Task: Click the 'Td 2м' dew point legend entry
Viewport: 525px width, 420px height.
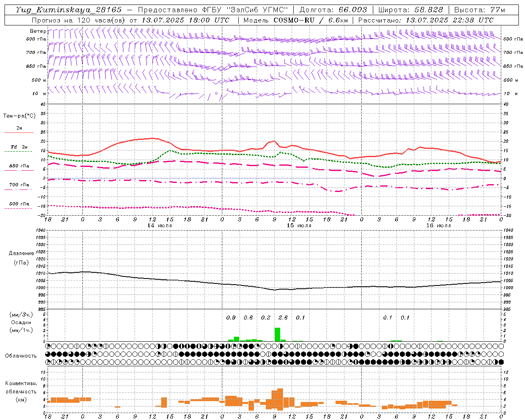Action: point(19,147)
